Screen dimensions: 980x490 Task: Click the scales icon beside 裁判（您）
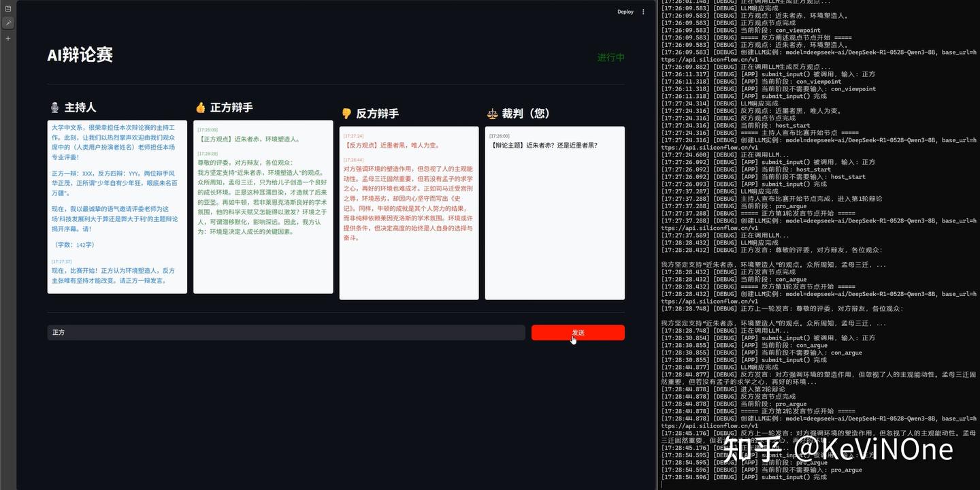492,113
